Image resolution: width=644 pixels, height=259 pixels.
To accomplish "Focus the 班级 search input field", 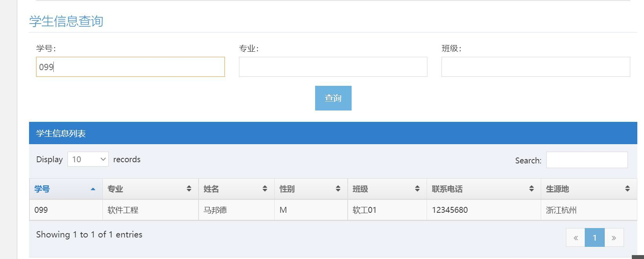I will pyautogui.click(x=536, y=67).
